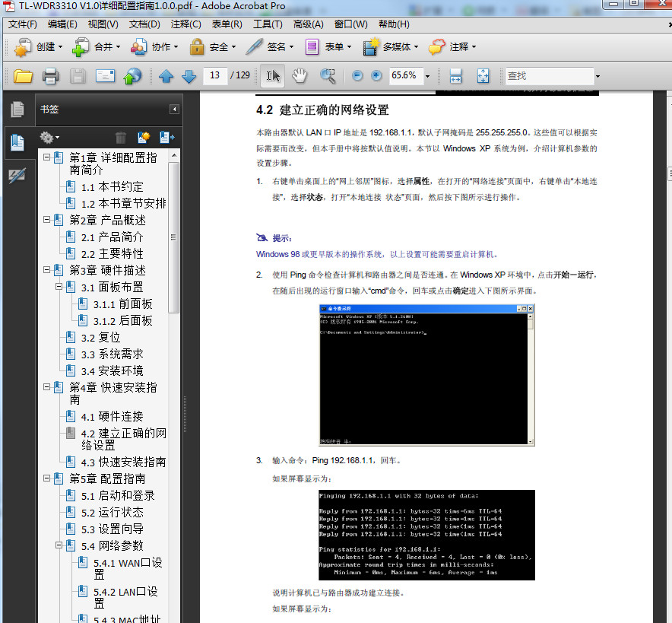The width and height of the screenshot is (672, 623).
Task: Open the 高级(A) menu
Action: pos(309,24)
